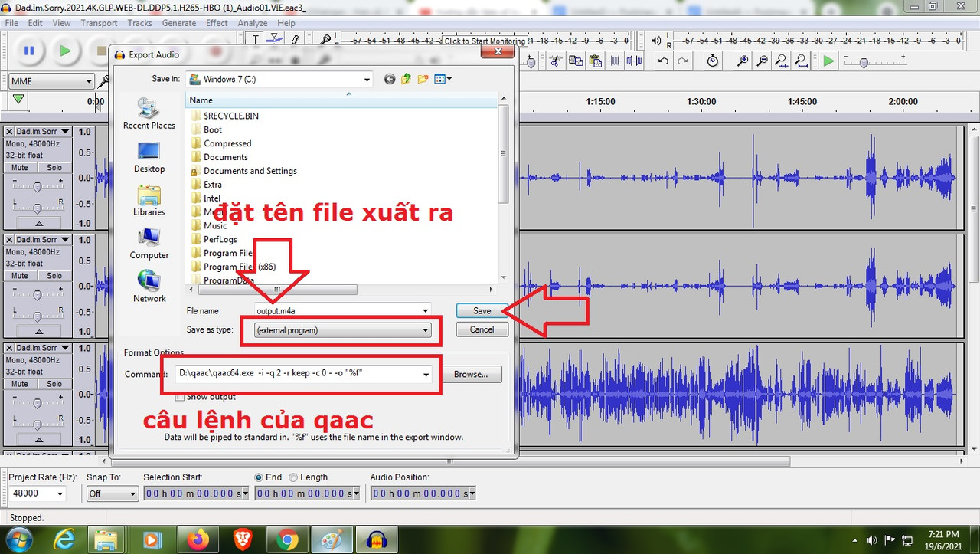Select the Selection (I-beam) tool
This screenshot has height=554, width=980.
pyautogui.click(x=256, y=40)
